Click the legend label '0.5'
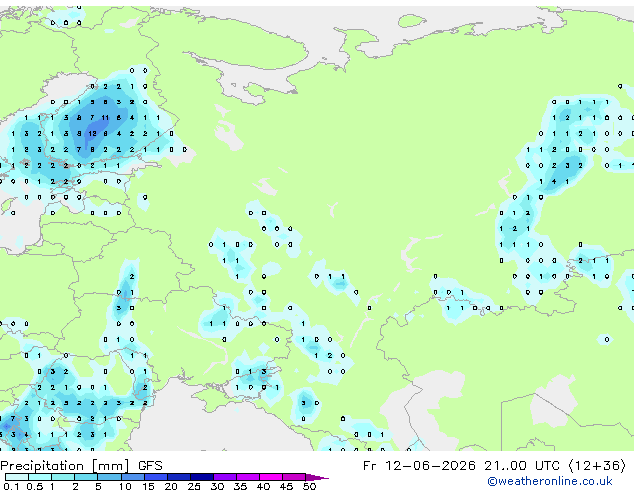 (35, 486)
